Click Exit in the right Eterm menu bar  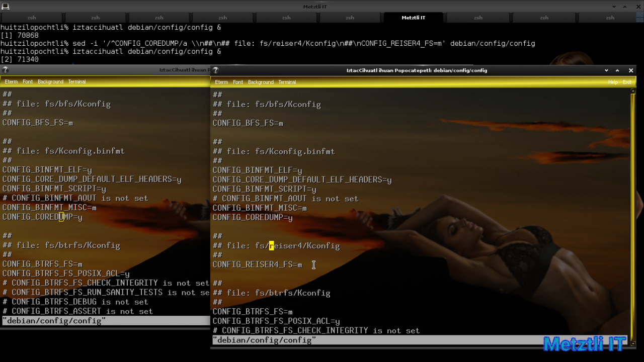627,82
